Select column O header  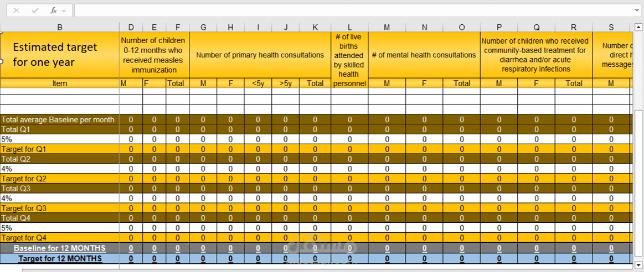462,28
